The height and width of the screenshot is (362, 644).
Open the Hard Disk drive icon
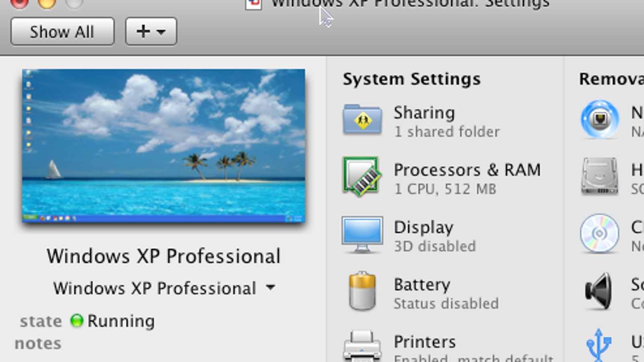pyautogui.click(x=600, y=176)
